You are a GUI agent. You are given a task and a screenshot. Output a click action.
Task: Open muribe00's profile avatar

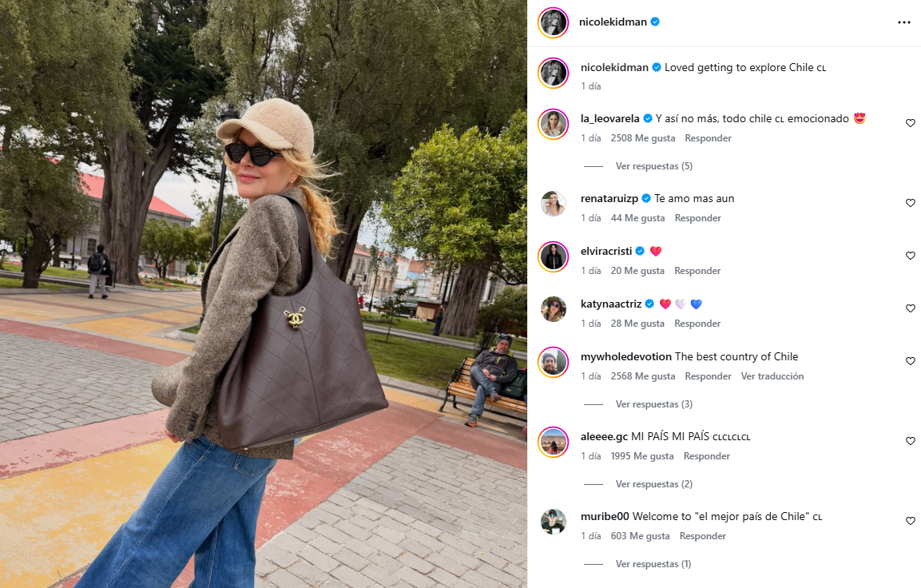(554, 522)
